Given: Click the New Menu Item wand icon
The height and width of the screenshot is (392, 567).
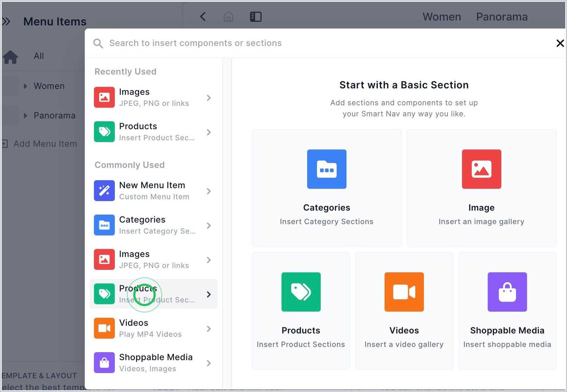Looking at the screenshot, I should (x=104, y=191).
